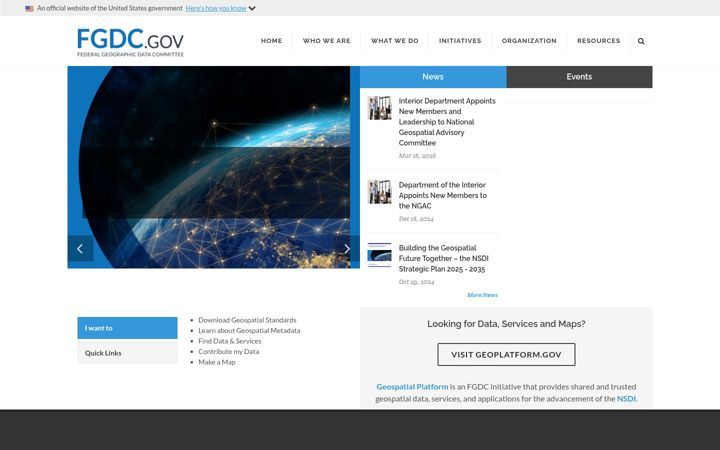
Task: Click the More News link
Action: tap(482, 295)
